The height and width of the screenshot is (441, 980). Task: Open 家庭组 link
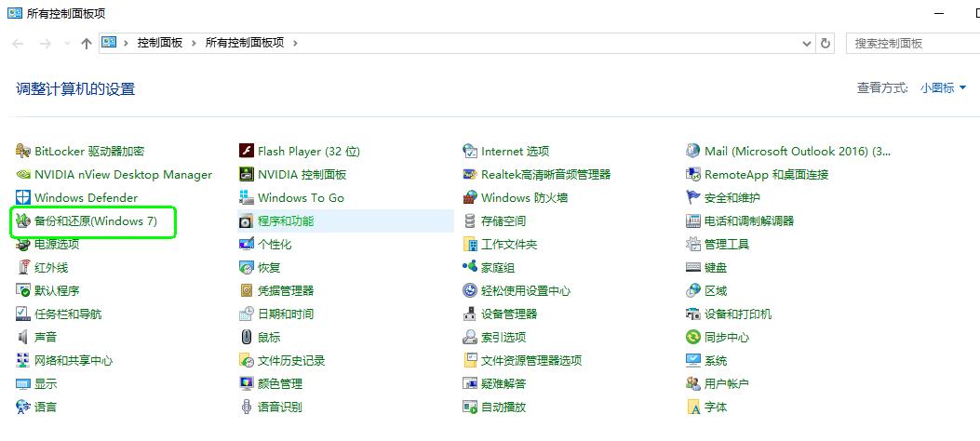tap(498, 267)
